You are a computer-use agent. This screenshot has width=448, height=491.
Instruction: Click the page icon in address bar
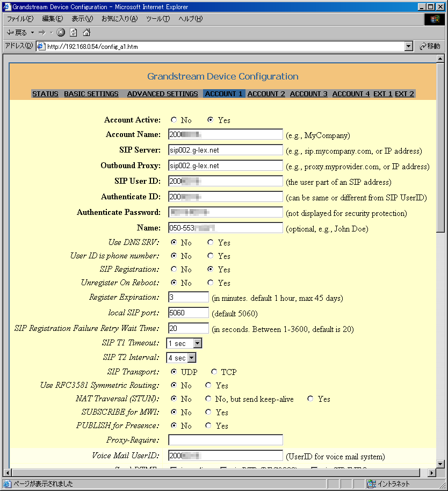coord(41,46)
